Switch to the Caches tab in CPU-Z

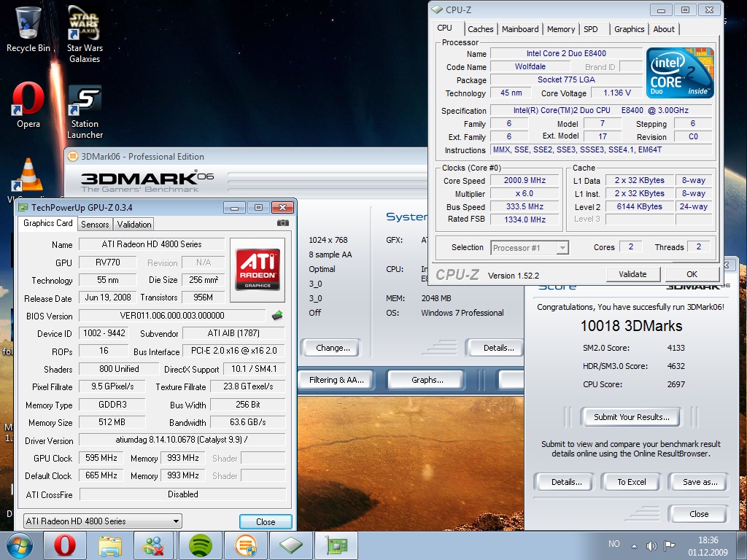(x=480, y=29)
